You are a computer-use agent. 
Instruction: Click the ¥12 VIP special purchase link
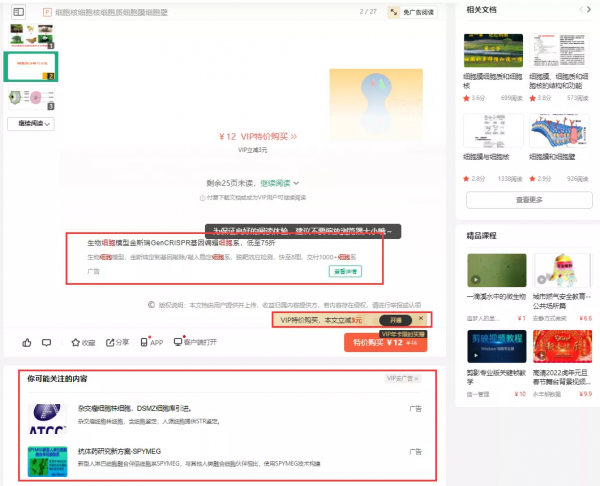(x=258, y=137)
